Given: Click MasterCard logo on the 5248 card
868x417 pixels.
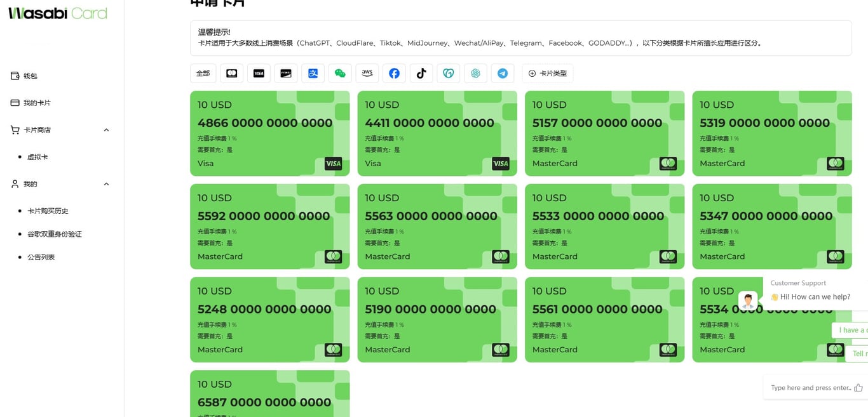Looking at the screenshot, I should tap(333, 350).
